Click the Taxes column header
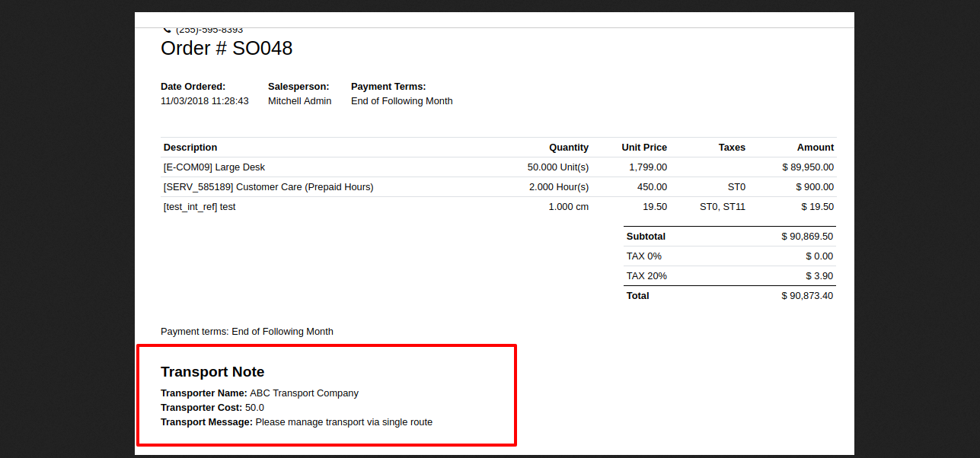Viewport: 980px width, 458px height. [x=732, y=148]
